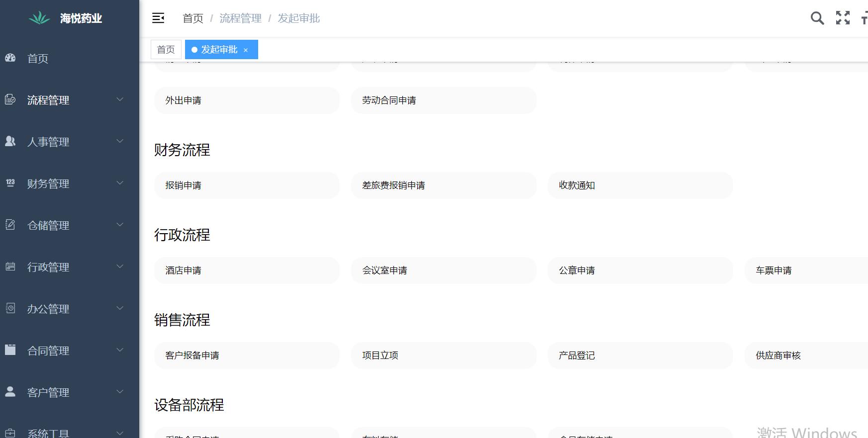Click the dashboard icon beside 首页
Image resolution: width=868 pixels, height=438 pixels.
[10, 58]
